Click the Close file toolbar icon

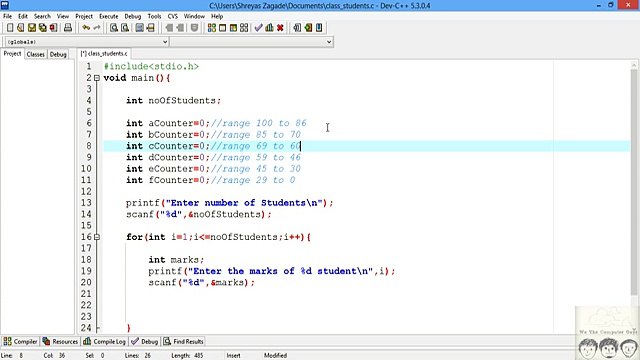click(53, 28)
